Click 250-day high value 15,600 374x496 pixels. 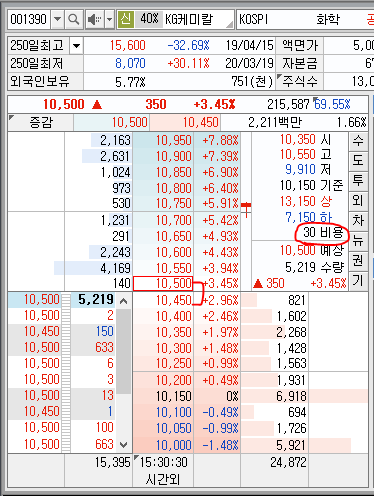128,45
